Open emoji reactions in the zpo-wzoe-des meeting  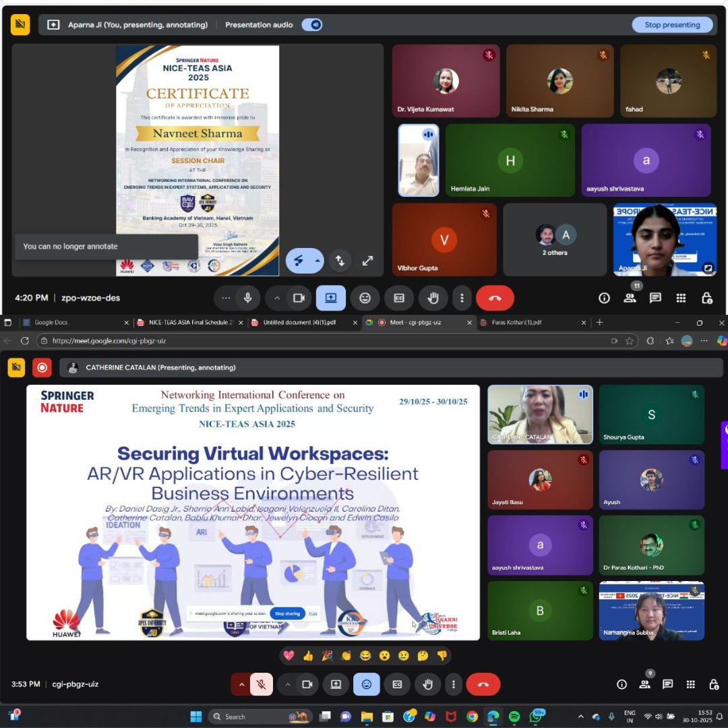pos(365,298)
